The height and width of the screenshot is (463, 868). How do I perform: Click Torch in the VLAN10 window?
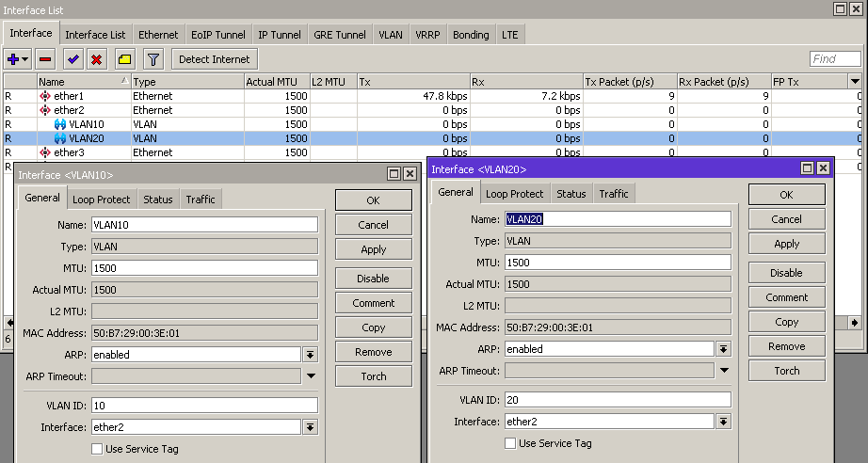tap(374, 376)
